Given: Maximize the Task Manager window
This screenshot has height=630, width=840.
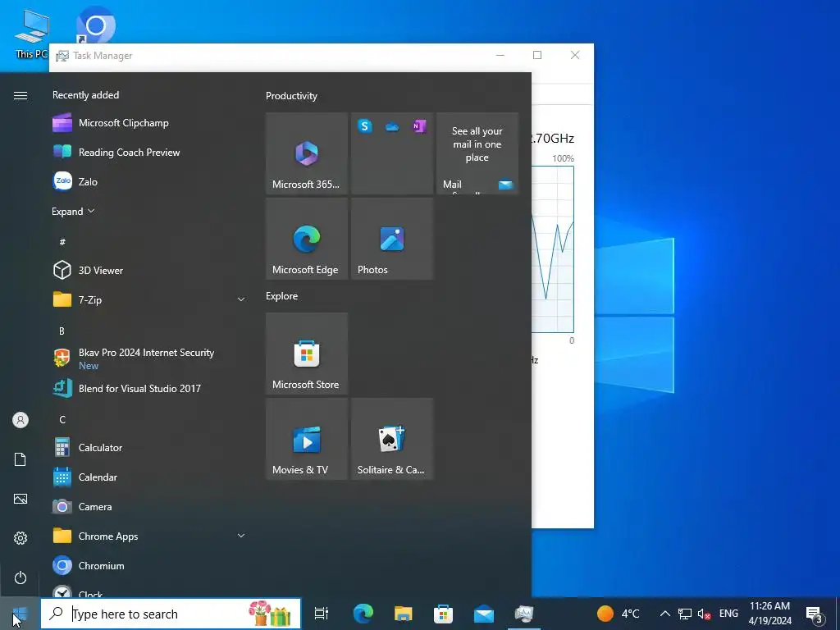Looking at the screenshot, I should coord(537,55).
